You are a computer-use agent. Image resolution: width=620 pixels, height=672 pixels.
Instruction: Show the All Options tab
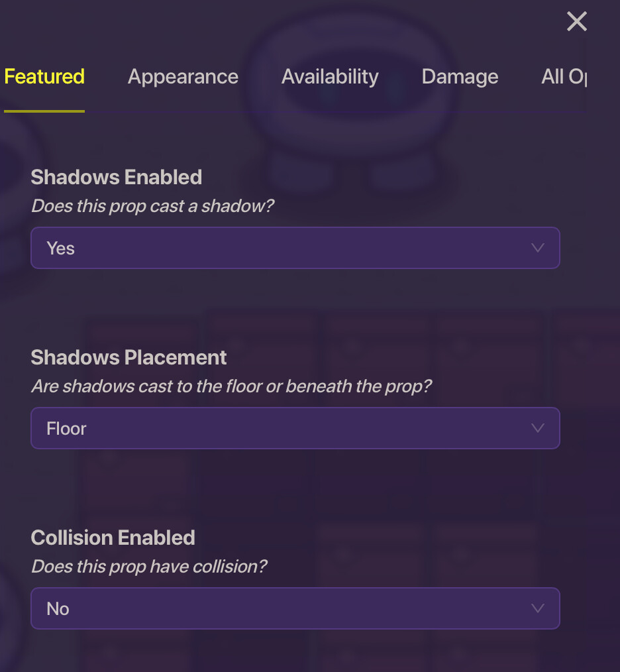564,77
